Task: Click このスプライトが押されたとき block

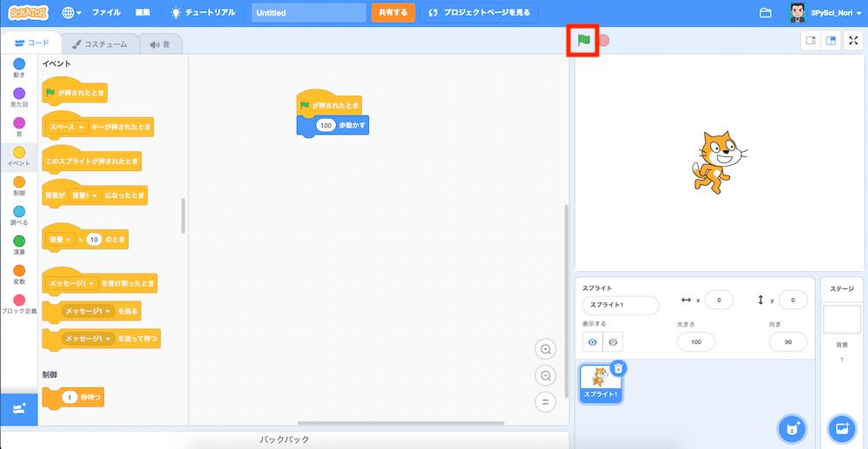Action: click(92, 162)
